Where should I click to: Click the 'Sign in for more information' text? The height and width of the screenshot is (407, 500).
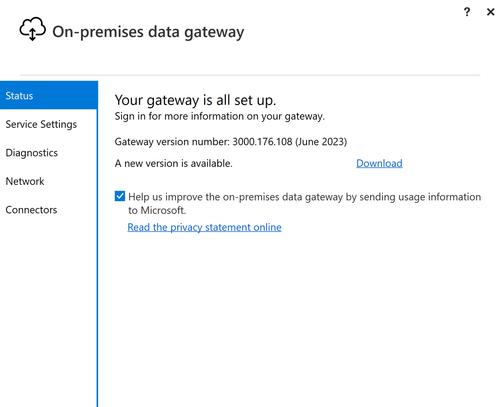click(x=219, y=116)
